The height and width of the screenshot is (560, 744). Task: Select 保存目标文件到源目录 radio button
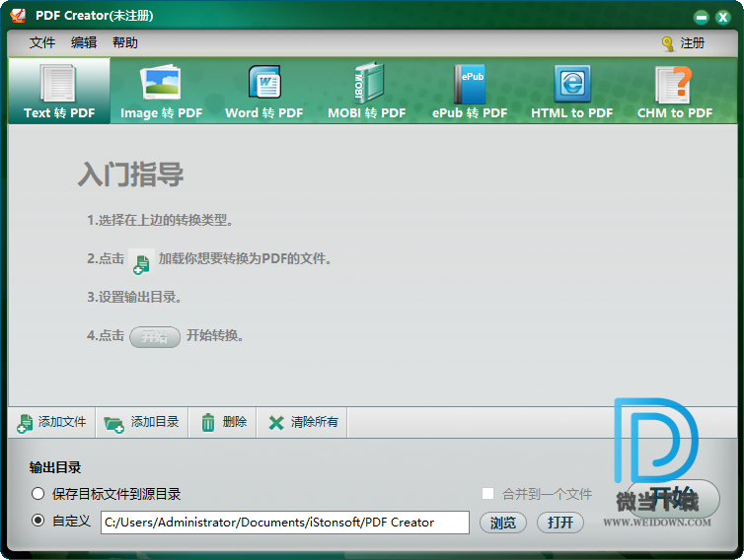pos(37,494)
